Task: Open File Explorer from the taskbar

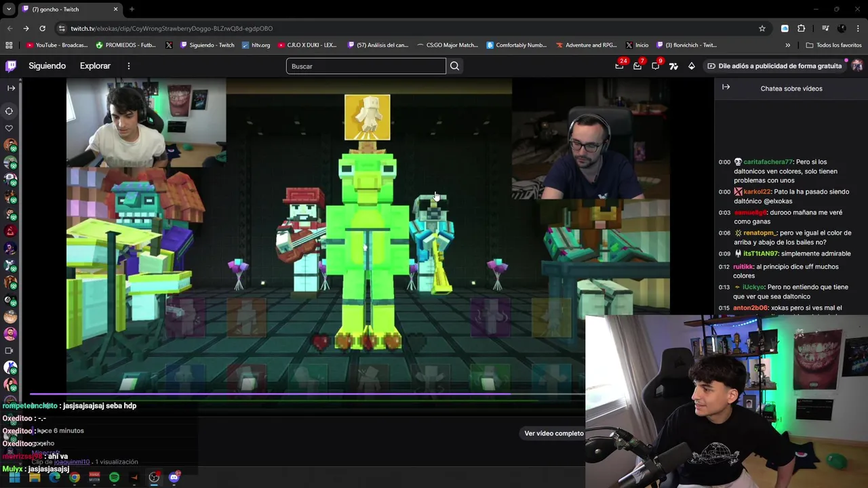Action: point(35,477)
